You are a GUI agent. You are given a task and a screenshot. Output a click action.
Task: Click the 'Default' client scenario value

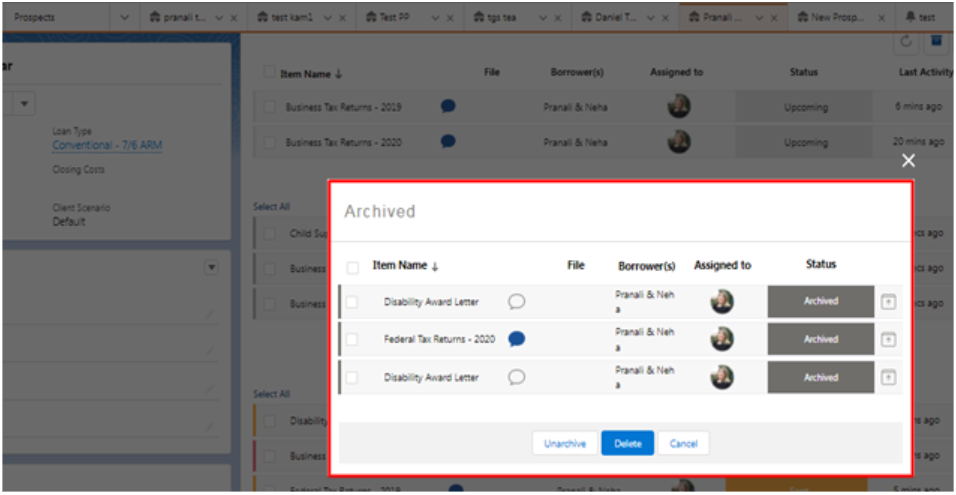pos(68,221)
